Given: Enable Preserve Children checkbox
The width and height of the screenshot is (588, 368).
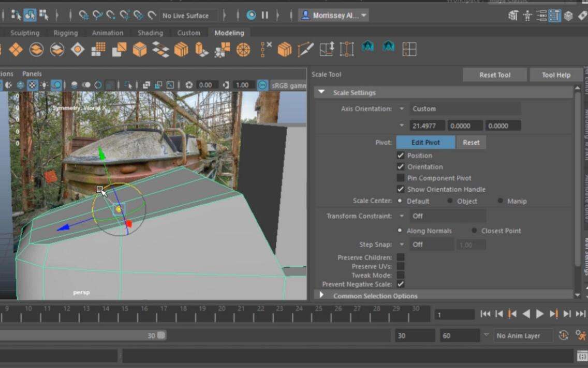Looking at the screenshot, I should click(x=401, y=257).
